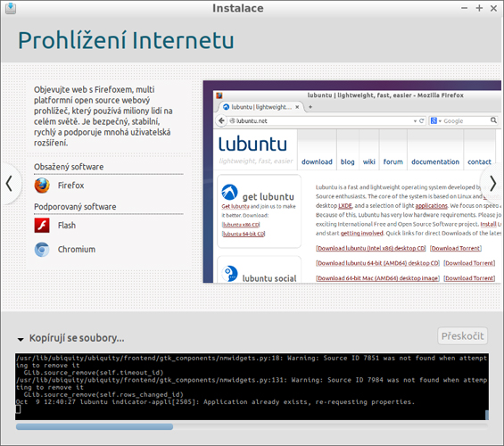Open the wiki menu item
The width and height of the screenshot is (504, 446).
pyautogui.click(x=369, y=161)
